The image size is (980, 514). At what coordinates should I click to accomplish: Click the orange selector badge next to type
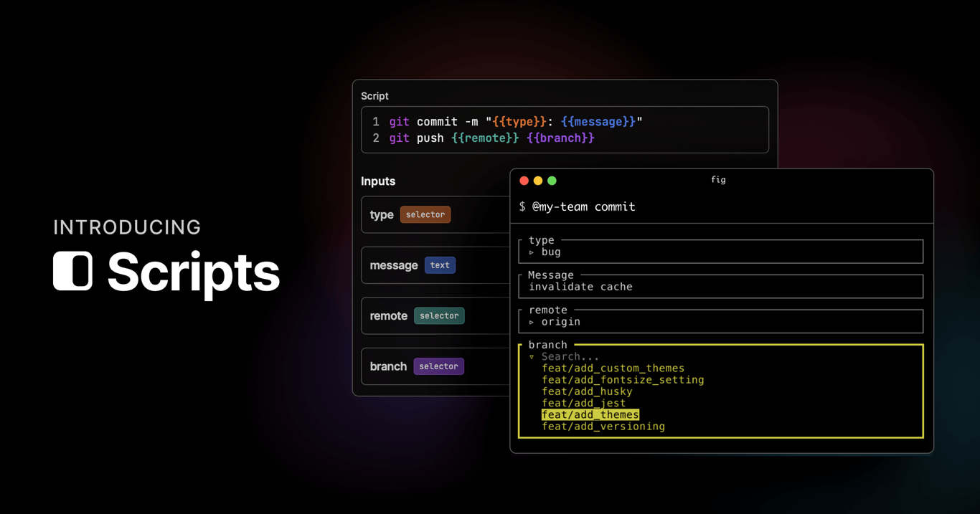tap(425, 214)
